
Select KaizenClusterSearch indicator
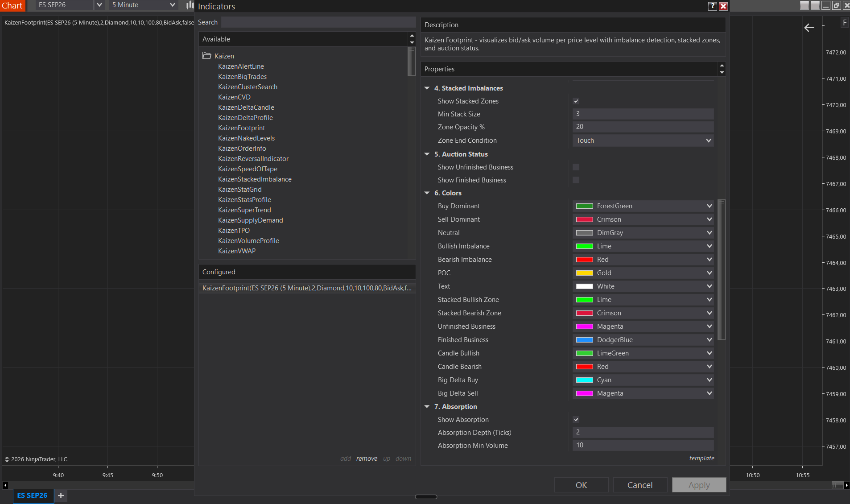pyautogui.click(x=248, y=87)
